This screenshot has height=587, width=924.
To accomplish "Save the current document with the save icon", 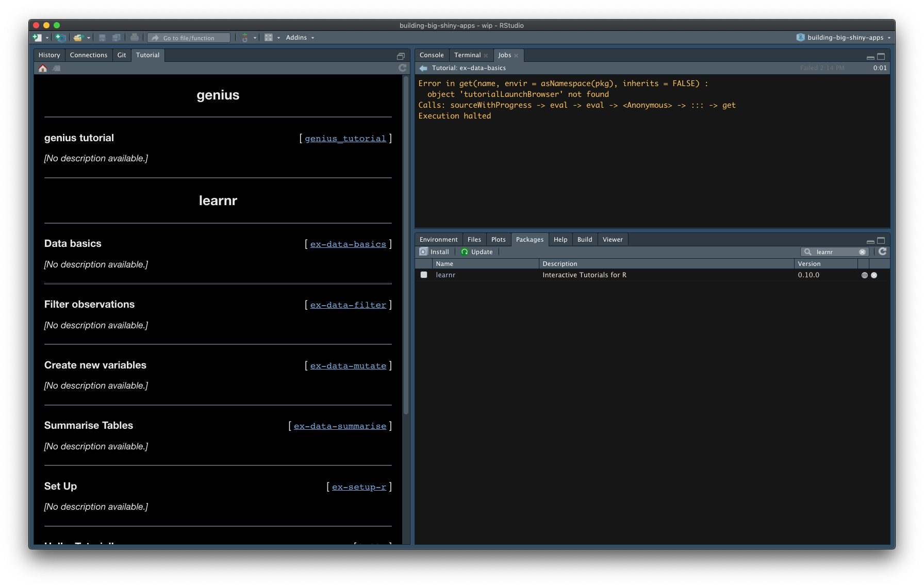I will [102, 37].
